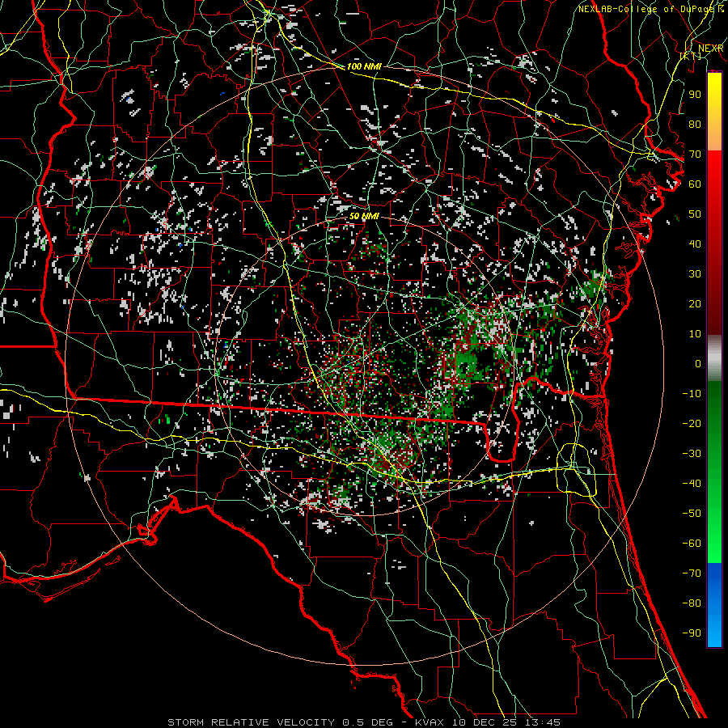Click the -60 label on velocity scale

692,544
